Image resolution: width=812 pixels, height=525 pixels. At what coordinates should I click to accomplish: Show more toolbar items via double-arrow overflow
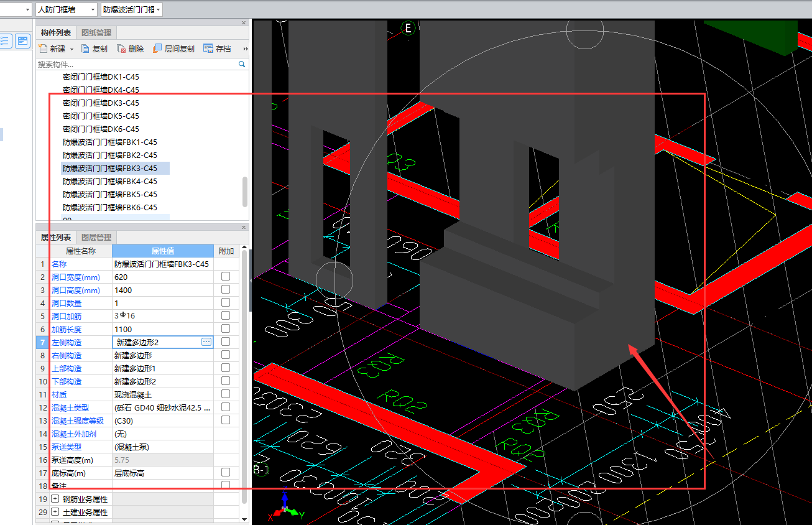[x=245, y=49]
